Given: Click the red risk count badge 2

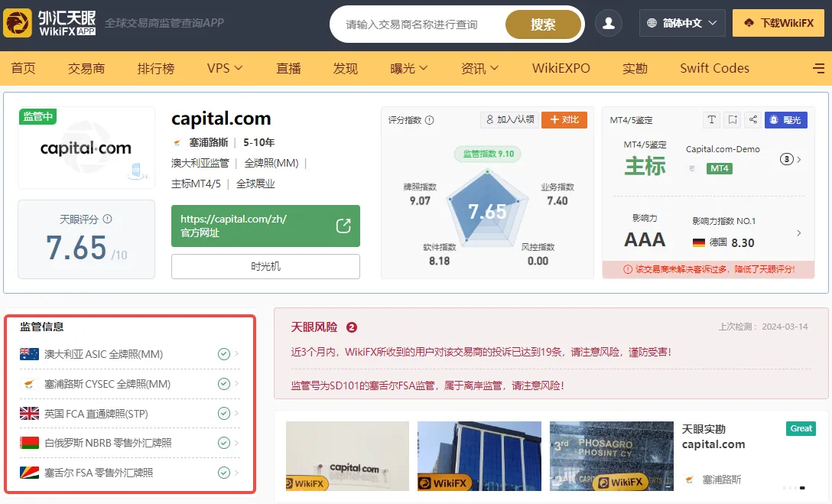Looking at the screenshot, I should [351, 327].
